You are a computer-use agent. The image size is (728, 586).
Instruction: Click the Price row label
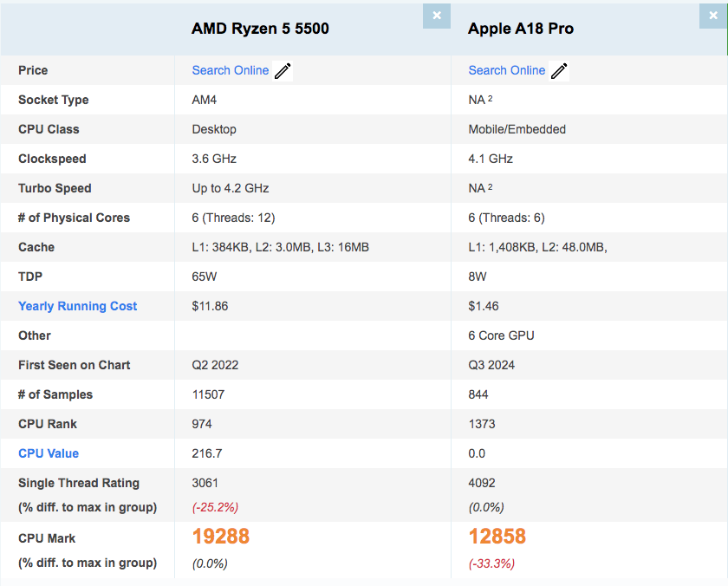[33, 70]
